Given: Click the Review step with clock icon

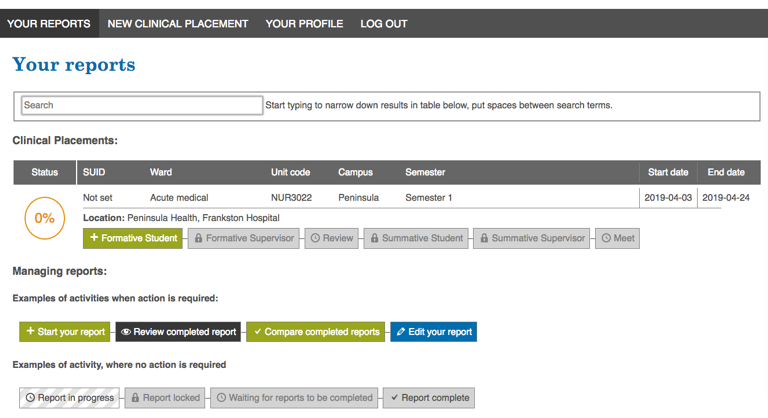Looking at the screenshot, I should (331, 238).
